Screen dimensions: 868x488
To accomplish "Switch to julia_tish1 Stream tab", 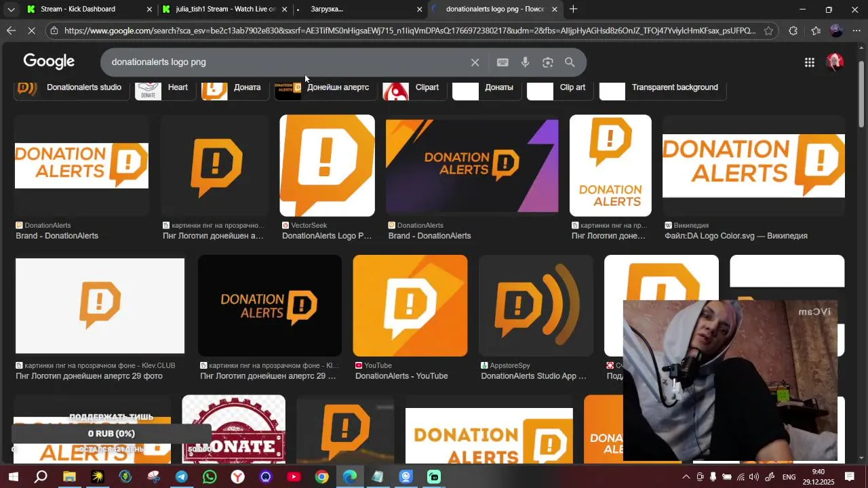I will pyautogui.click(x=225, y=9).
